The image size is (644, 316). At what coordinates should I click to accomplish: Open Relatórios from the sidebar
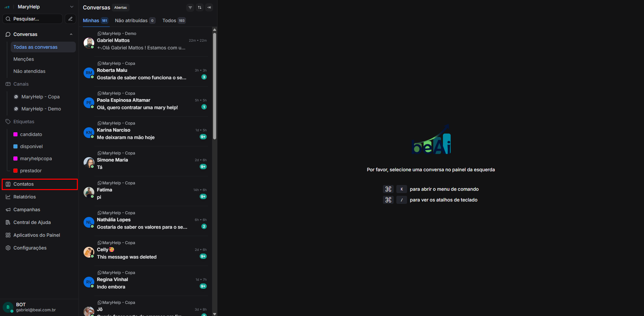coord(24,197)
